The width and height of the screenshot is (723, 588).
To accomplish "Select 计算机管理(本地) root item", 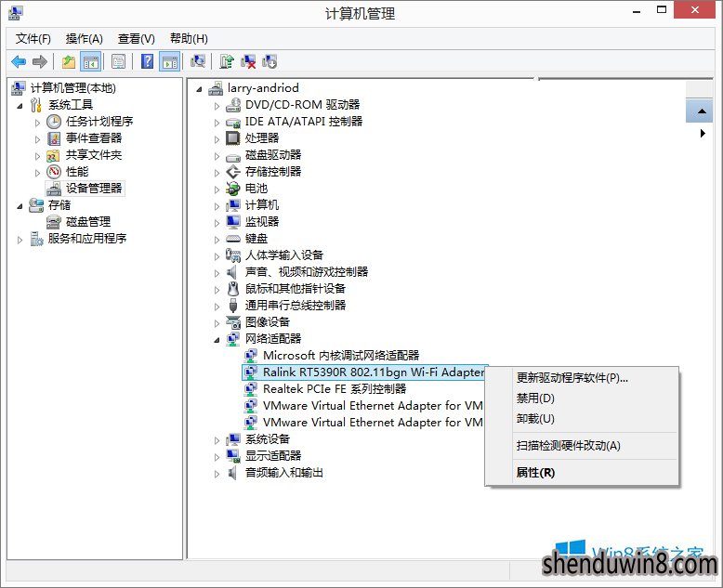I will point(72,87).
